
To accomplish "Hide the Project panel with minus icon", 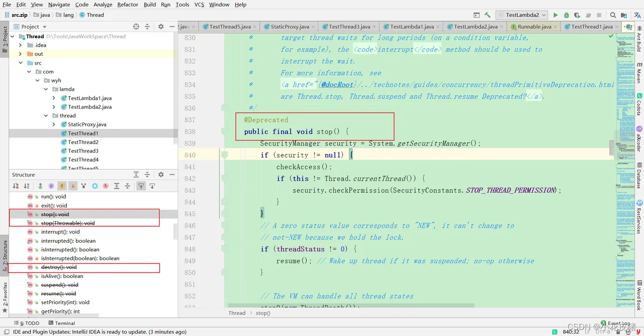I will click(171, 27).
